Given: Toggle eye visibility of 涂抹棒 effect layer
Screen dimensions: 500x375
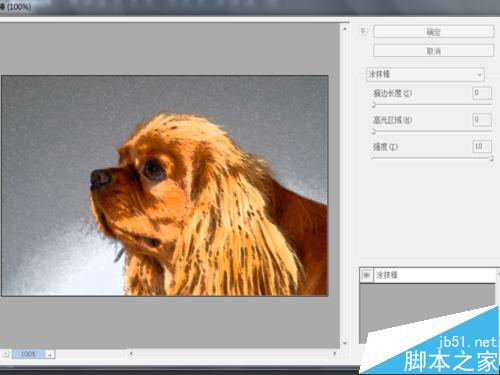Looking at the screenshot, I should [x=367, y=275].
